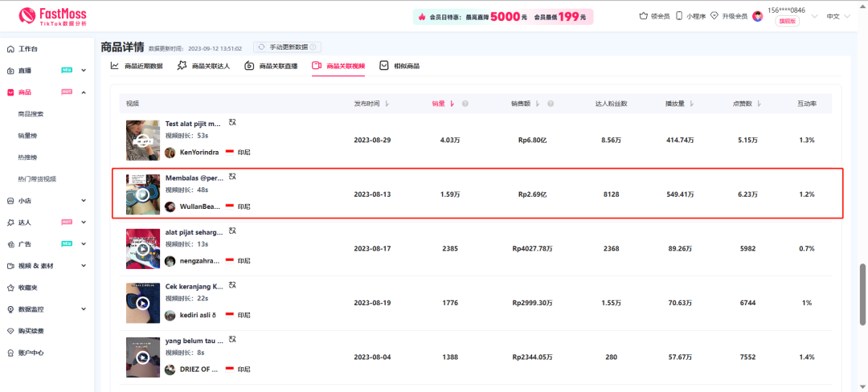The image size is (868, 392).
Task: Open the 小程序 phone icon
Action: [x=679, y=16]
